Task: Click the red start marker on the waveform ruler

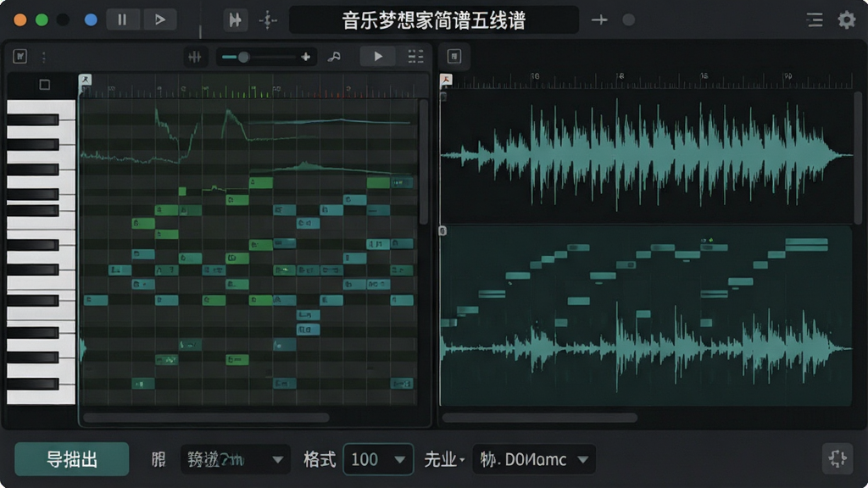Action: click(x=446, y=80)
